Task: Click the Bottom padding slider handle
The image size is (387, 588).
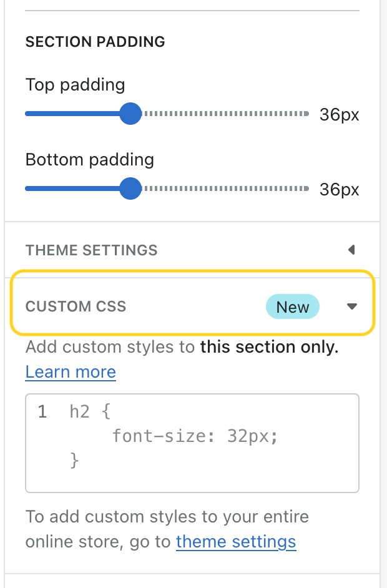Action: [130, 189]
